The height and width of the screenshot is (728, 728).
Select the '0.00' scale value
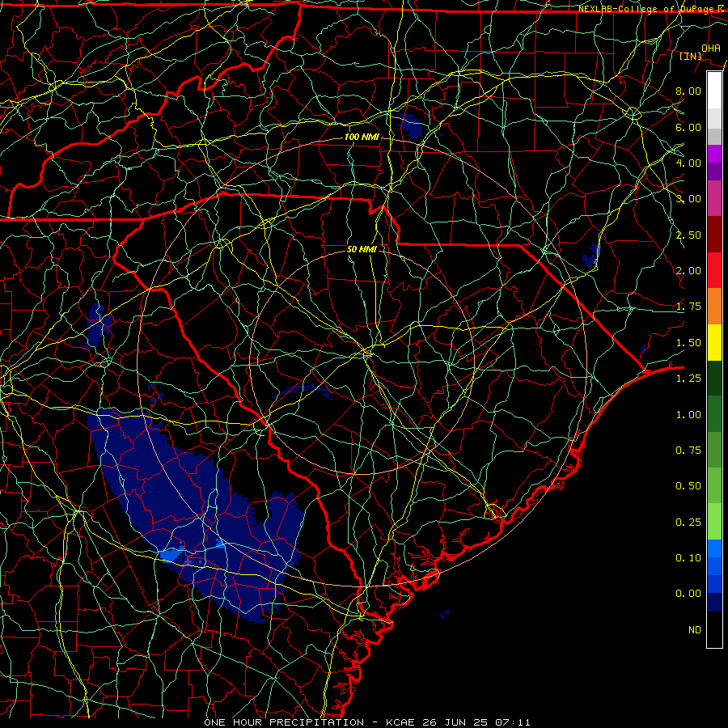(688, 594)
